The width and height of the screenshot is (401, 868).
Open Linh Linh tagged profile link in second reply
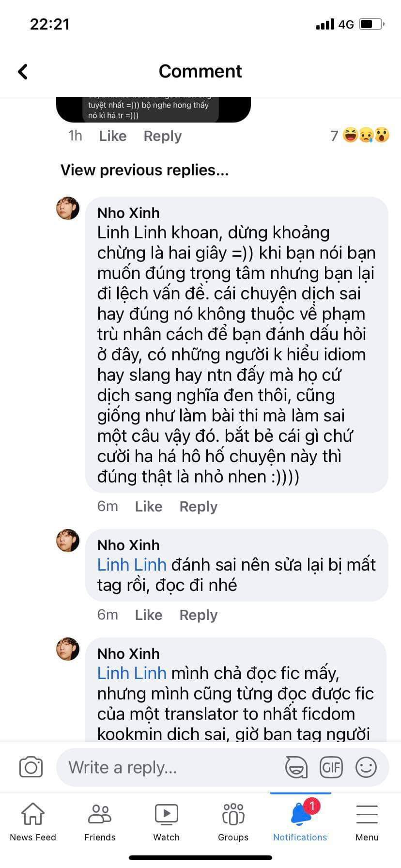point(132,565)
